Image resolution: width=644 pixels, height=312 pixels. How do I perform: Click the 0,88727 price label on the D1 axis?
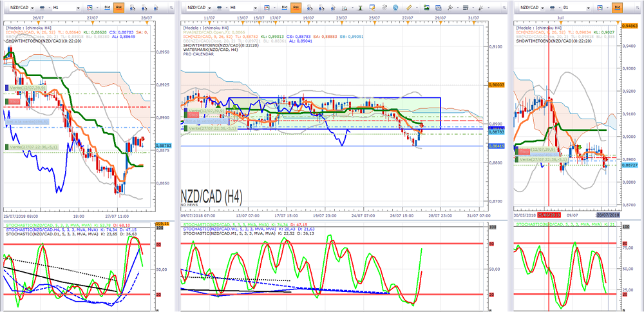point(630,165)
